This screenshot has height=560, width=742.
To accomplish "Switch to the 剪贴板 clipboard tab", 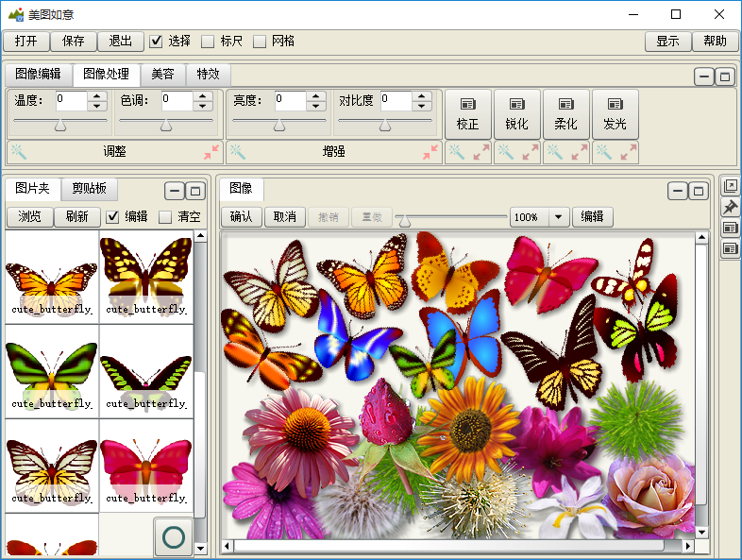I will click(x=90, y=189).
